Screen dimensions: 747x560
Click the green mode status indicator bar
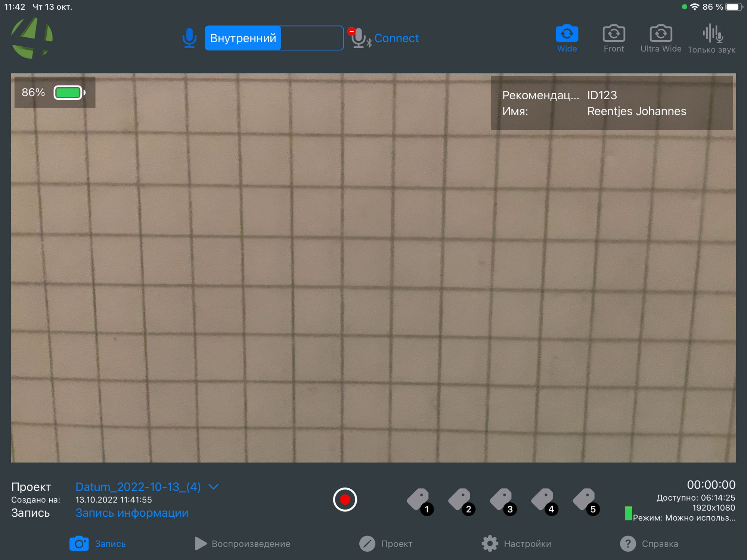point(628,513)
